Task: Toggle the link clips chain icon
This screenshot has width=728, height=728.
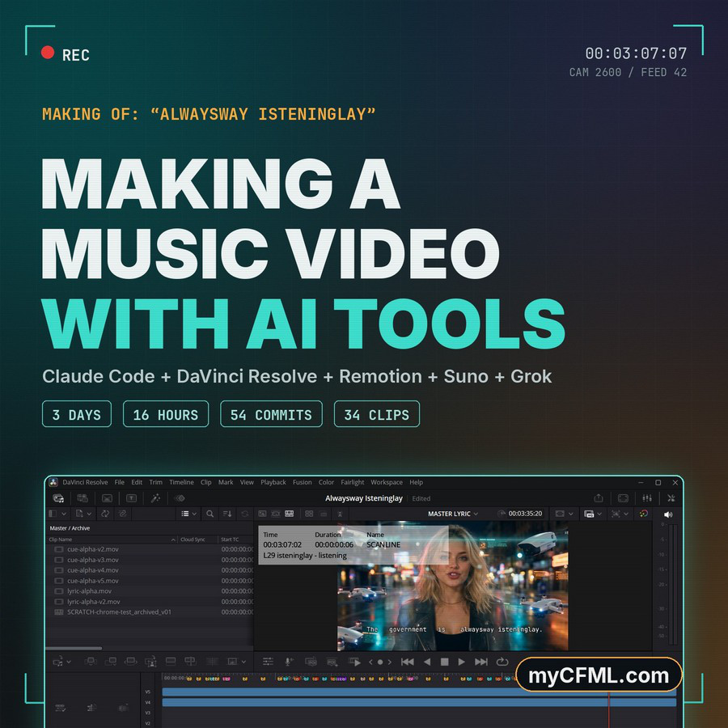Action: click(123, 514)
